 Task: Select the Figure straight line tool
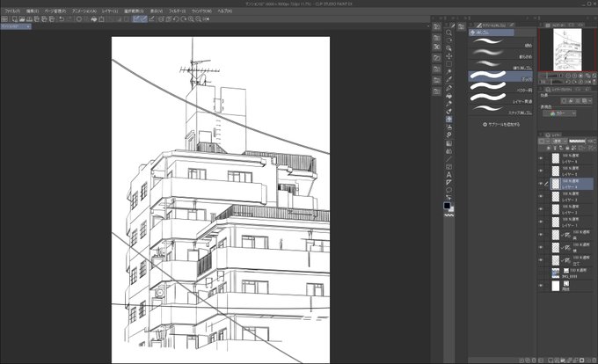tap(448, 159)
